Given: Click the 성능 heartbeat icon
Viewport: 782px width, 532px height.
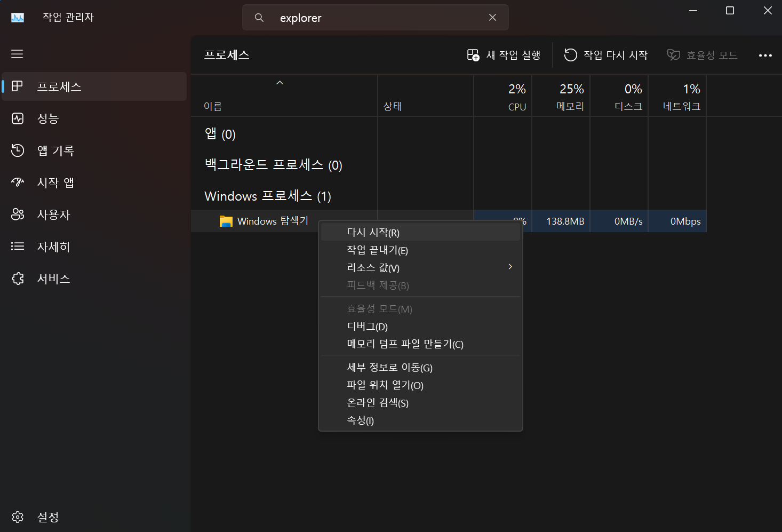Looking at the screenshot, I should pos(18,118).
